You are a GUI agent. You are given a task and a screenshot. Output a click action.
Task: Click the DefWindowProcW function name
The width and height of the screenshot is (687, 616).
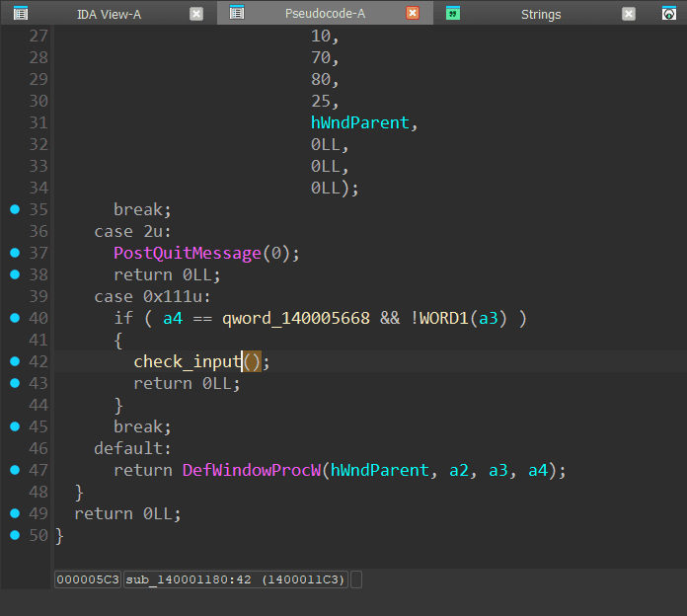252,470
